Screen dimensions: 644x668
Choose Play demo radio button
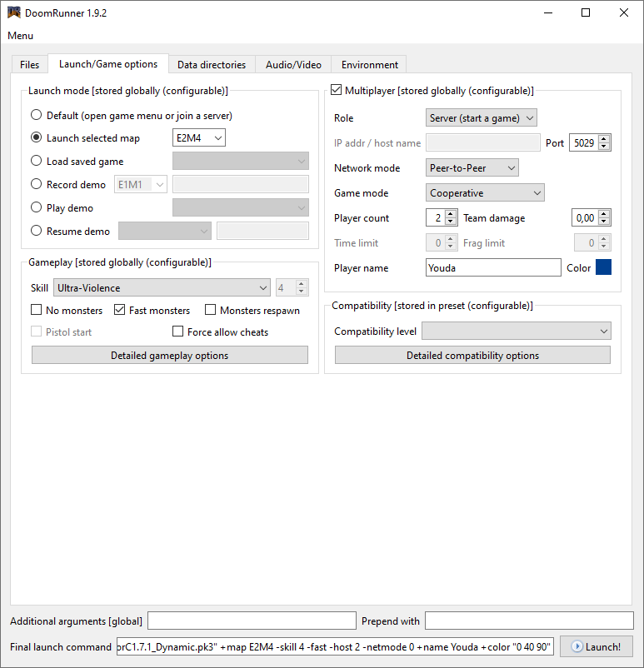(36, 207)
